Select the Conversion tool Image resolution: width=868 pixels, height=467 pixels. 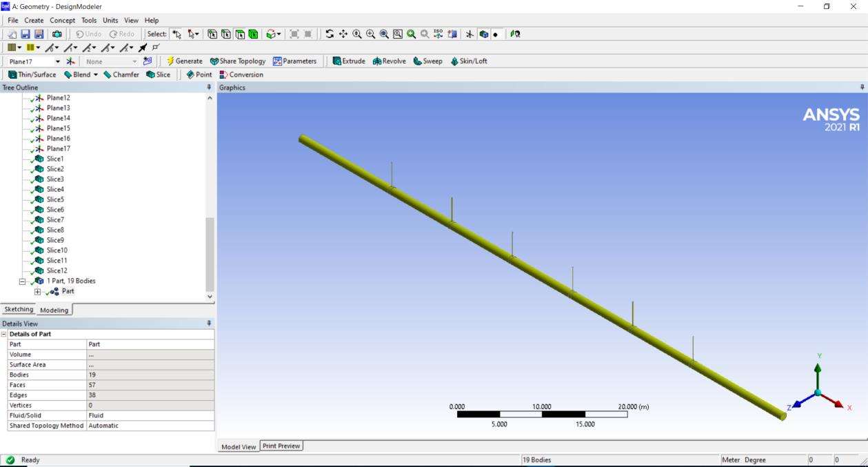tap(241, 74)
